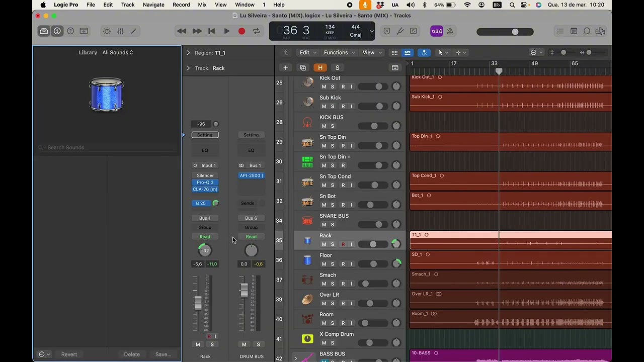Open the Window menu in the menu bar

coord(245,5)
